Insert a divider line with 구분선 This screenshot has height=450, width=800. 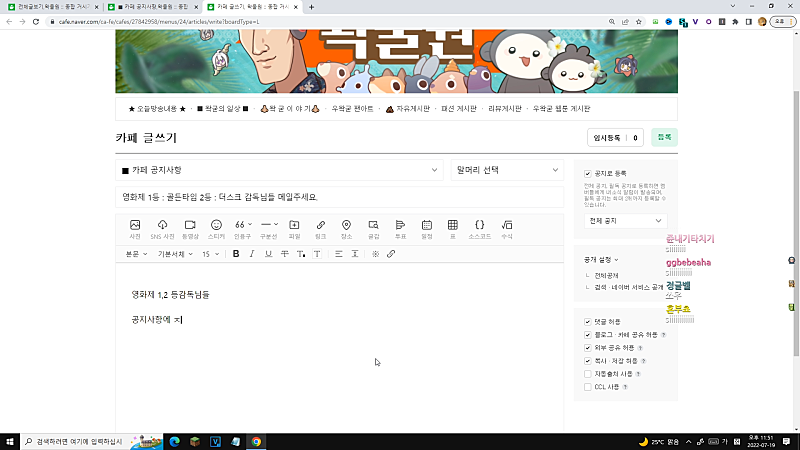point(269,229)
